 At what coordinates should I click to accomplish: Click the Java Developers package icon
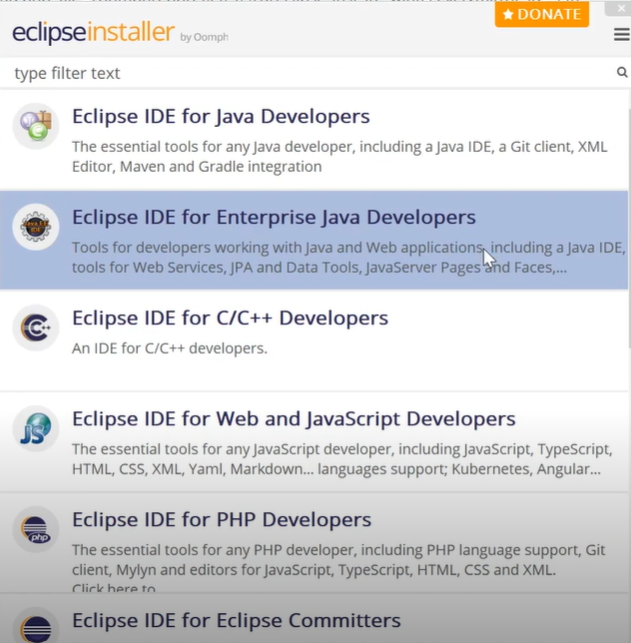[36, 125]
